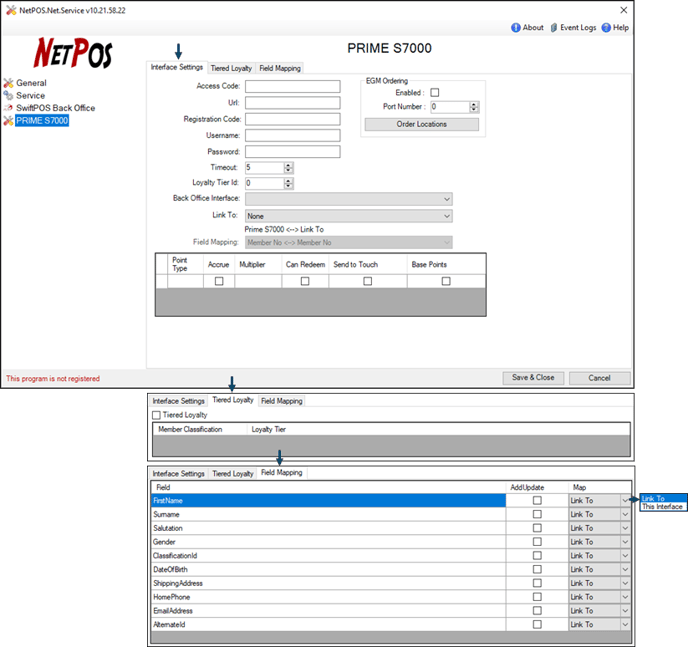Click the Order Locations button
The width and height of the screenshot is (688, 647).
(x=422, y=124)
